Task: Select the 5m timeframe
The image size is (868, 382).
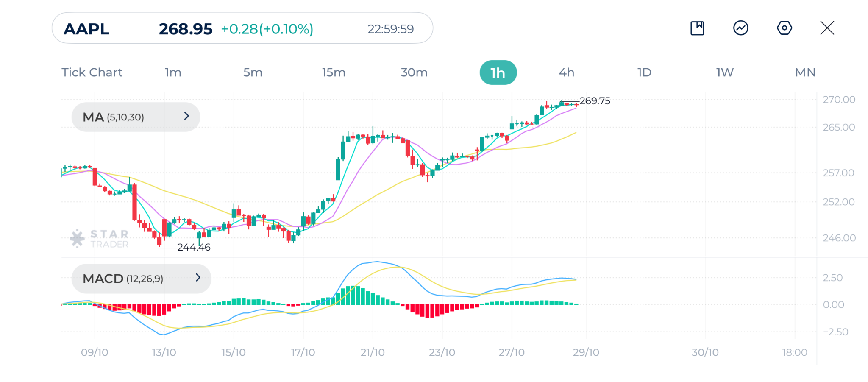Action: 253,72
